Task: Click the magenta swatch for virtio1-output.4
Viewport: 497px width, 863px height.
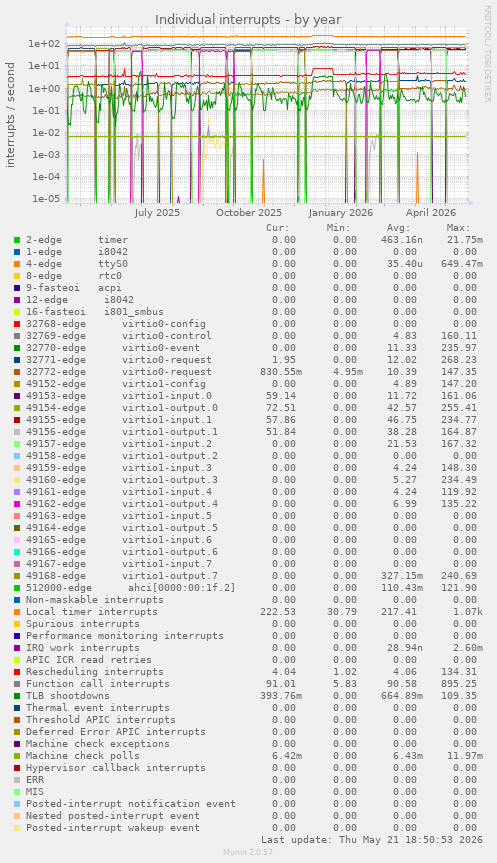Action: [x=17, y=504]
